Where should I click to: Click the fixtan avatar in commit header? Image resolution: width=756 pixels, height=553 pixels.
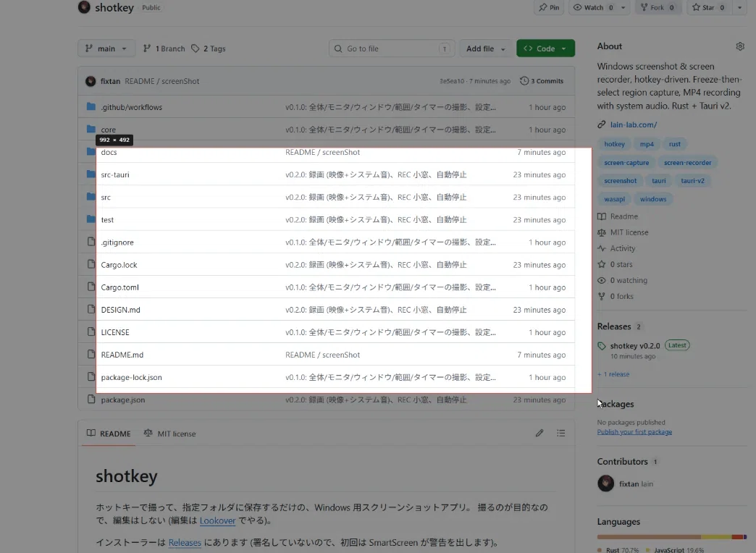coord(91,81)
